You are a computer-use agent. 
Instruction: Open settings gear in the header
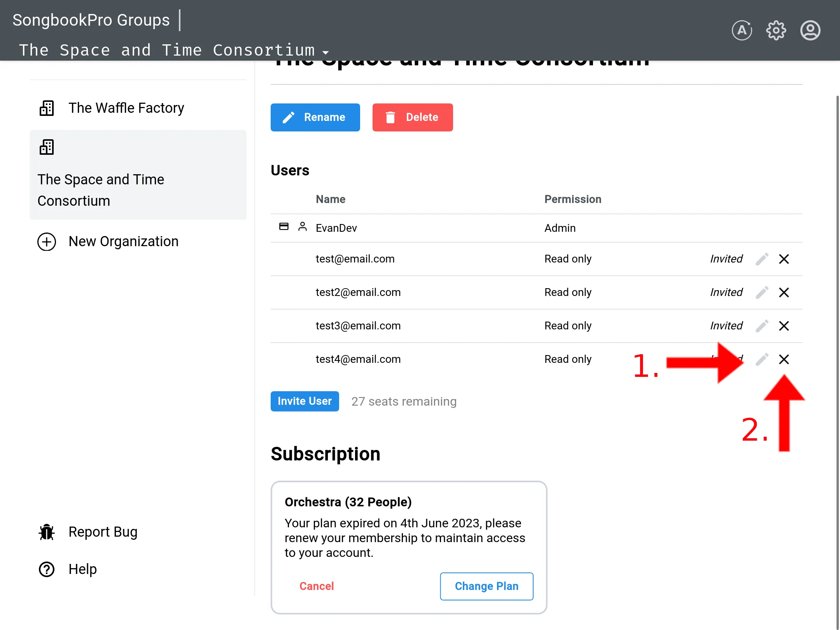click(x=776, y=30)
